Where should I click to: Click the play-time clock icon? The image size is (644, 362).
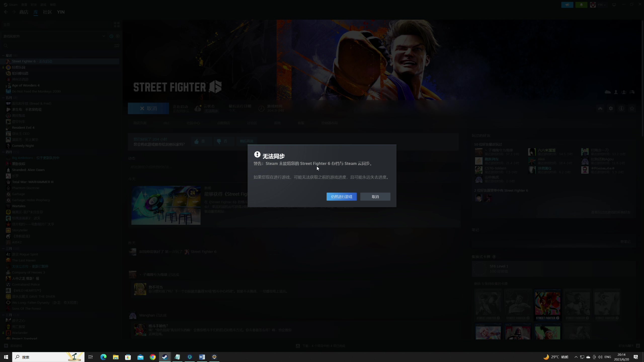pos(261,108)
